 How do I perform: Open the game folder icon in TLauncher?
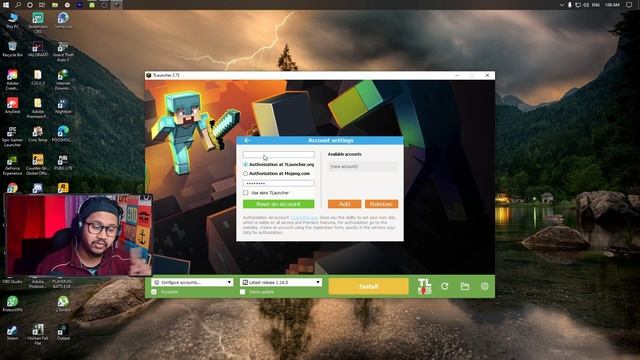pyautogui.click(x=465, y=287)
